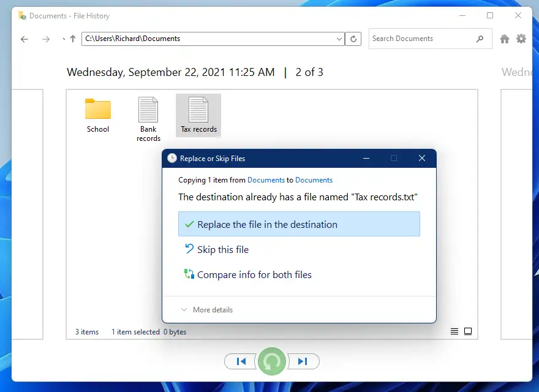Go to File History home
539x392 pixels.
(504, 39)
